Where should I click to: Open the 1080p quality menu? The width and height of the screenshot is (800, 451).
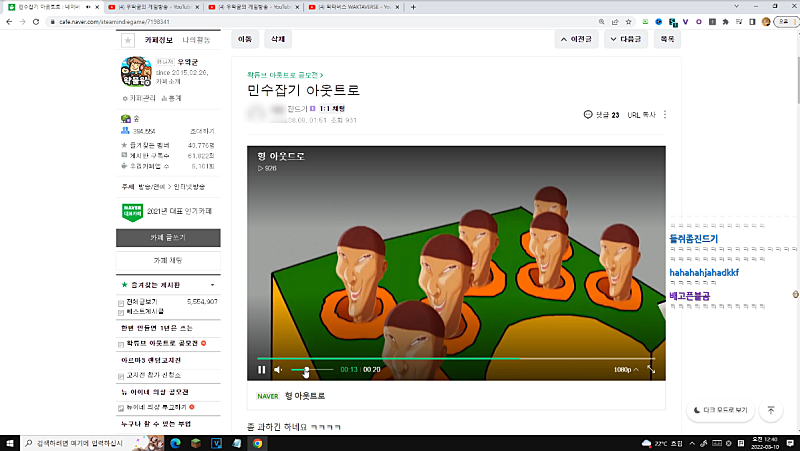click(x=626, y=369)
